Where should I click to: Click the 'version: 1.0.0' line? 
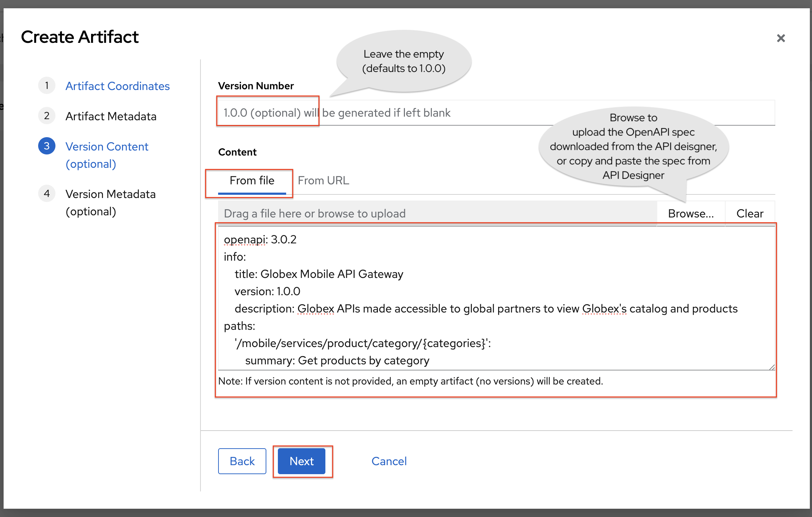point(267,291)
